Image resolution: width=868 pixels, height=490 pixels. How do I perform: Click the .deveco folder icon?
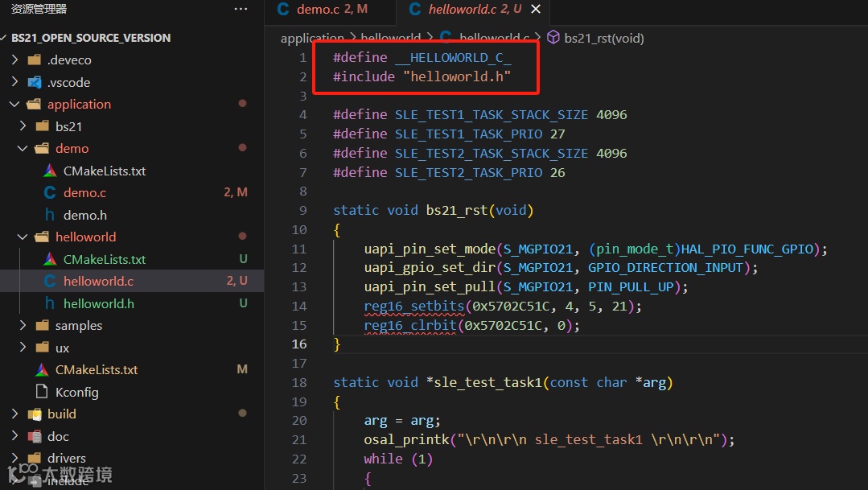[x=35, y=60]
